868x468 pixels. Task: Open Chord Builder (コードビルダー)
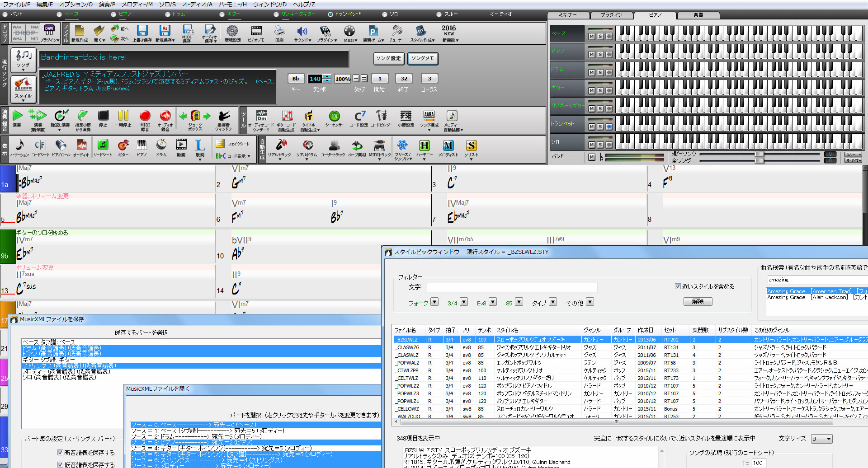[382, 119]
